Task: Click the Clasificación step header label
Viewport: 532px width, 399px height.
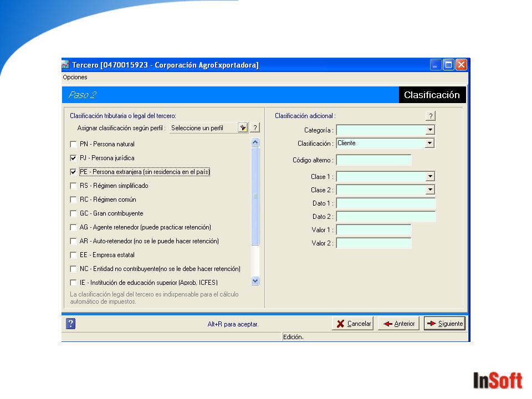Action: tap(432, 95)
